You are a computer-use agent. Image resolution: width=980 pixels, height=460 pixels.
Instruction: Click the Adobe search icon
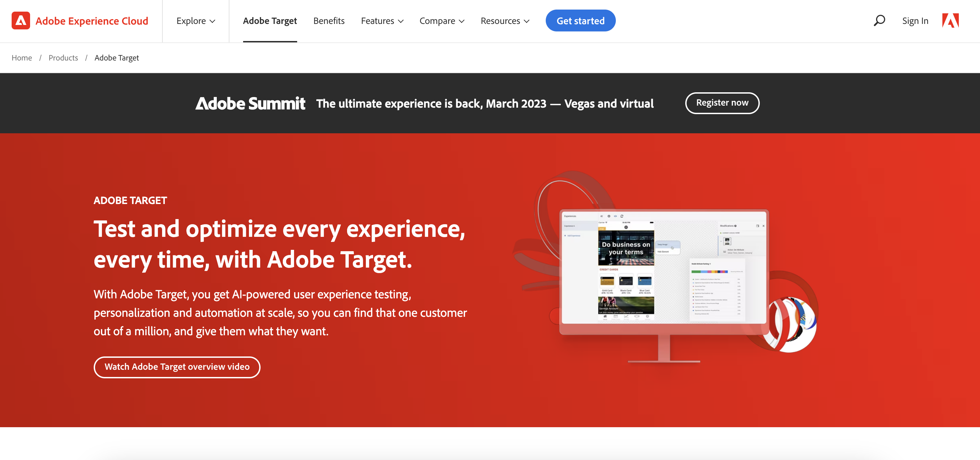click(879, 21)
